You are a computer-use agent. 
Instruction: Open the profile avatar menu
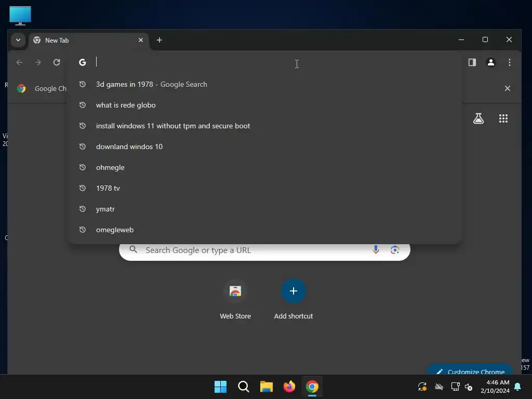[490, 62]
